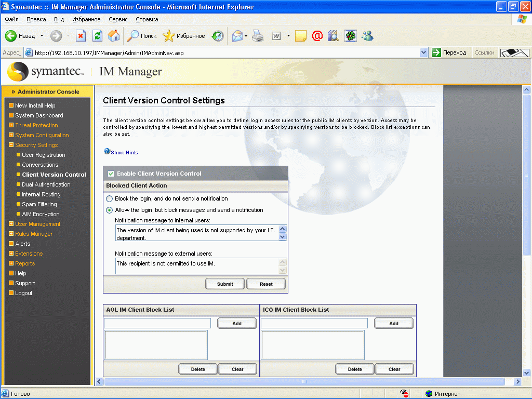The width and height of the screenshot is (532, 399).
Task: Click Clear in AOL IM Client Block List
Action: [x=237, y=369]
